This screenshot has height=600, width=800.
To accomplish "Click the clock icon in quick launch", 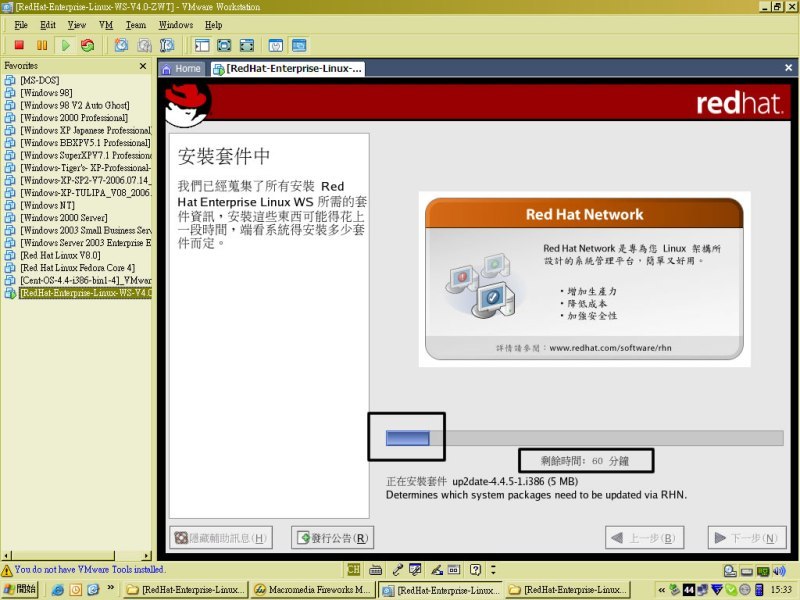I will [x=76, y=590].
